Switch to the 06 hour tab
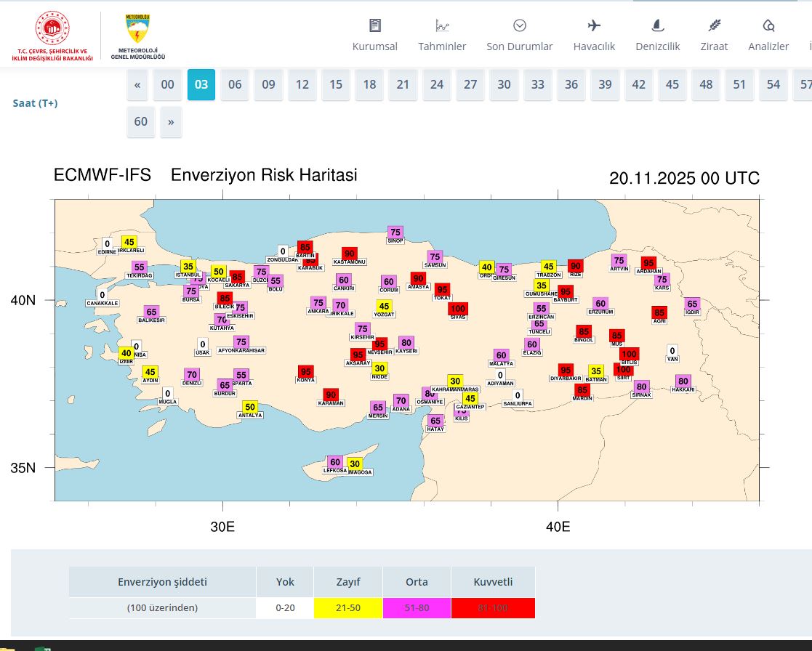The width and height of the screenshot is (812, 651). [234, 84]
